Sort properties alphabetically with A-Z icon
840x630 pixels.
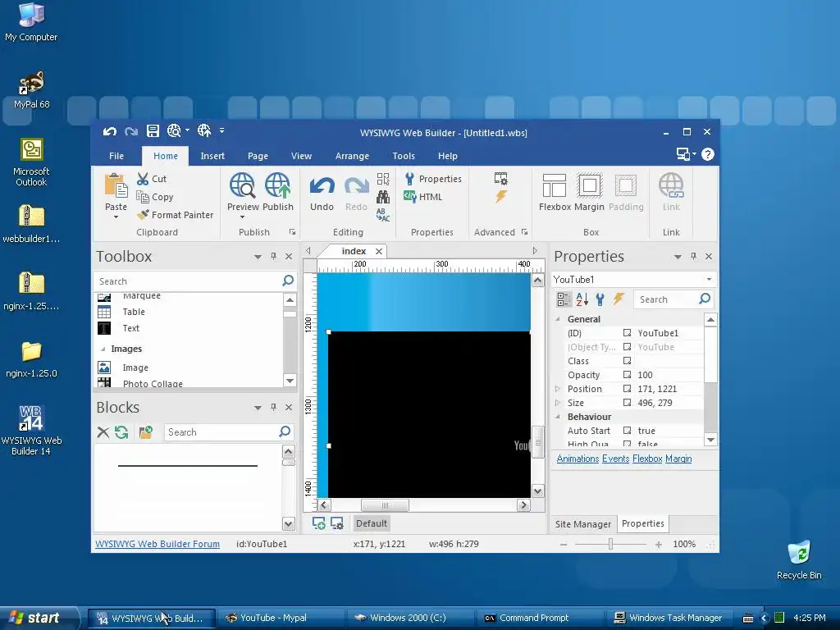click(582, 299)
